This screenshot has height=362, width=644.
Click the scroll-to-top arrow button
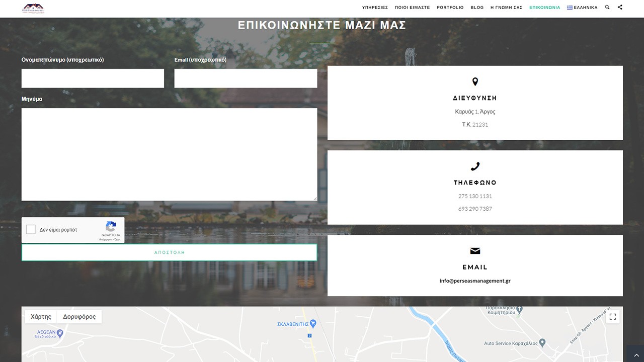point(635,353)
